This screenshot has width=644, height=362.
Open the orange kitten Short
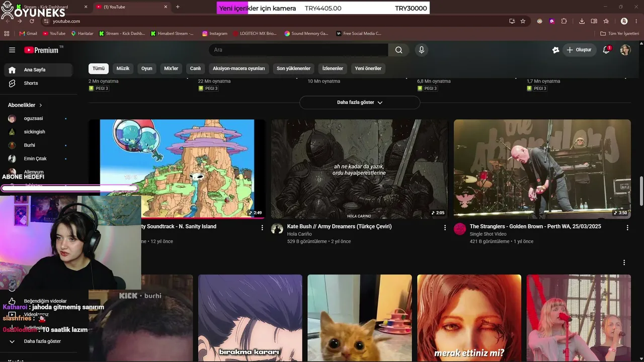click(360, 318)
